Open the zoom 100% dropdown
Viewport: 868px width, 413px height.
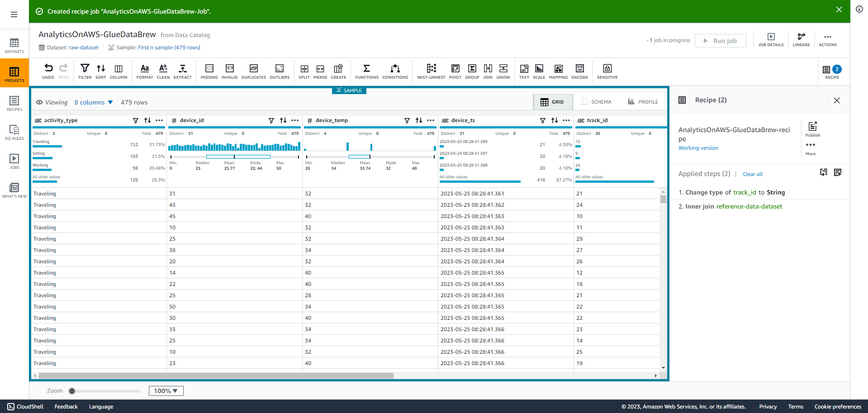click(x=166, y=391)
